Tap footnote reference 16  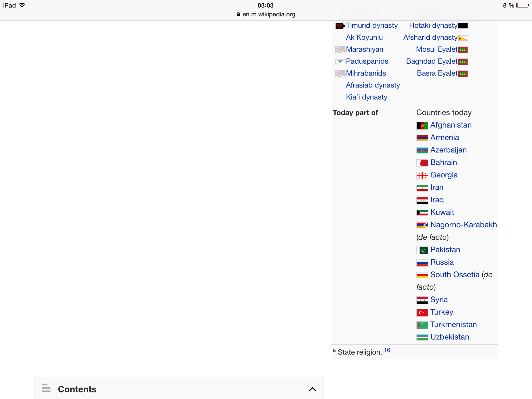tap(387, 350)
